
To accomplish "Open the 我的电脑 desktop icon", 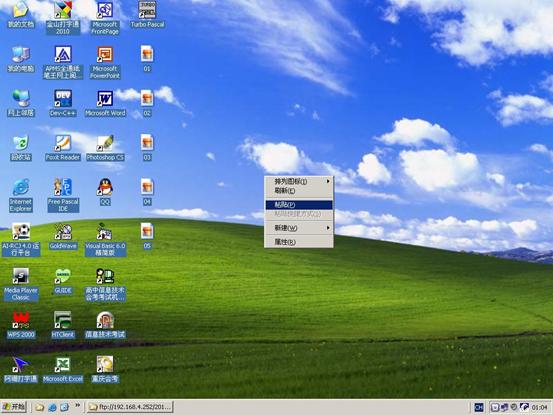I will (20, 59).
